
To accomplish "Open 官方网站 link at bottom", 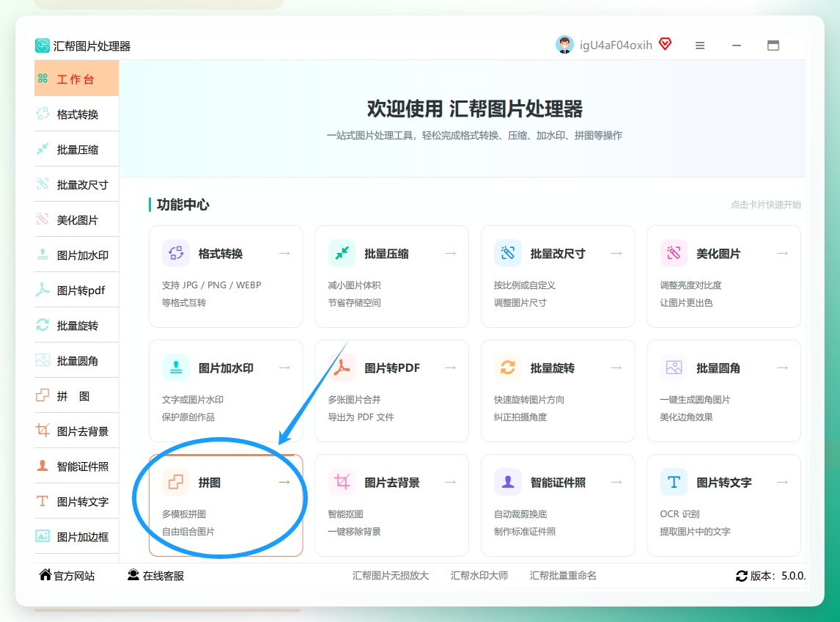I will tap(67, 575).
